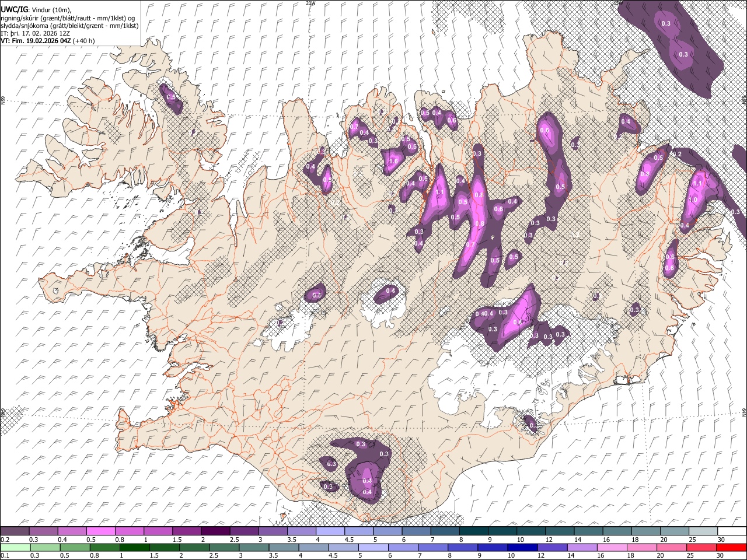Click the palest green swatch between 0.1 and 0.3
The image size is (747, 560).
(15, 547)
